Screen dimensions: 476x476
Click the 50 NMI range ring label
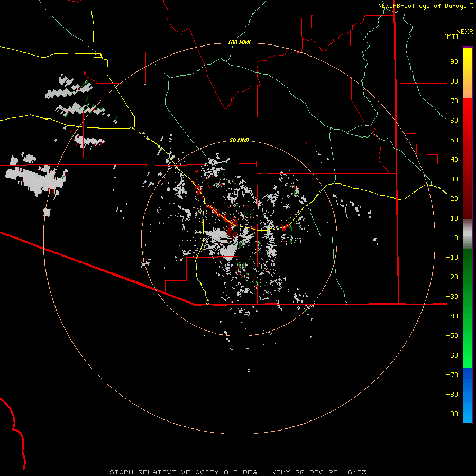click(x=239, y=140)
